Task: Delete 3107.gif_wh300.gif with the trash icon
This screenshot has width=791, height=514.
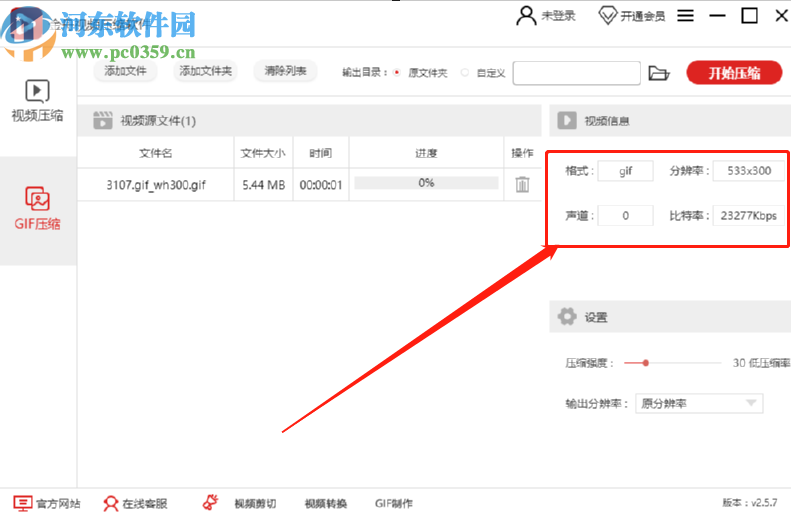Action: pos(522,184)
